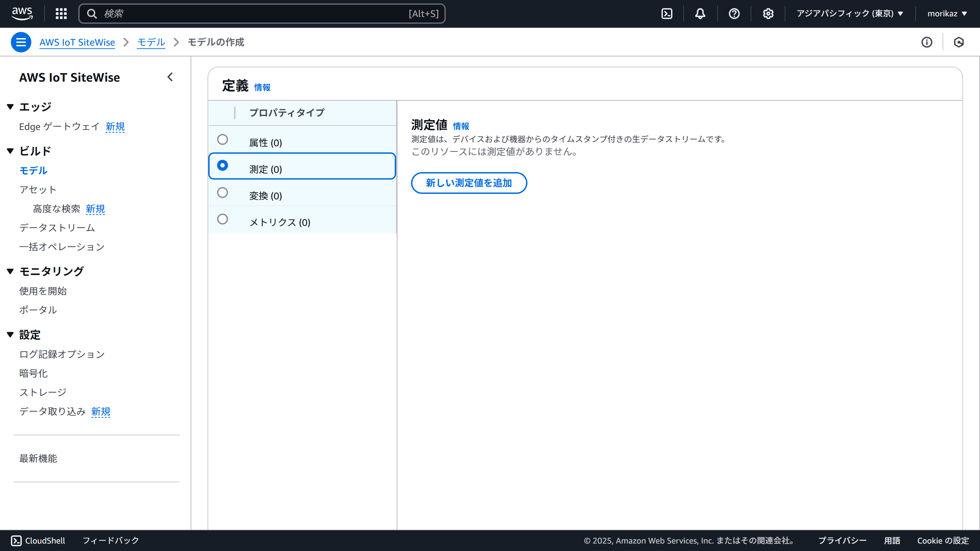Collapse the エッジ section
This screenshot has height=551, width=980.
pyautogui.click(x=11, y=107)
